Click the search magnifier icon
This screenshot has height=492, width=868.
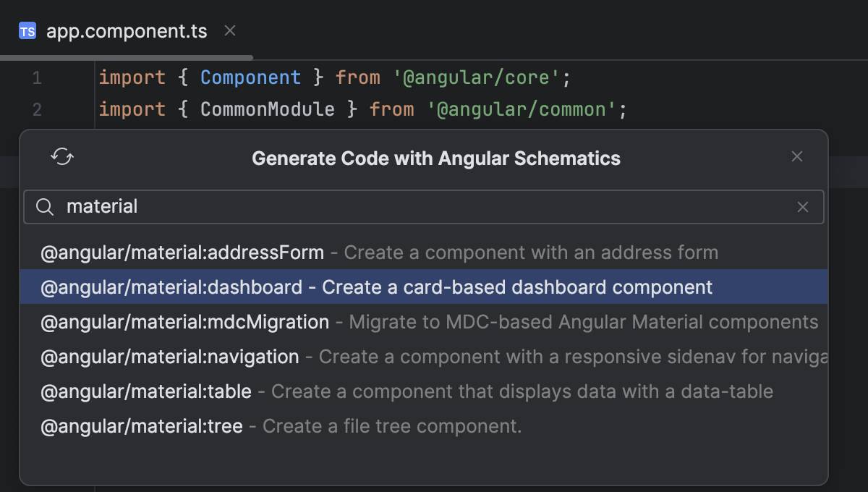44,207
